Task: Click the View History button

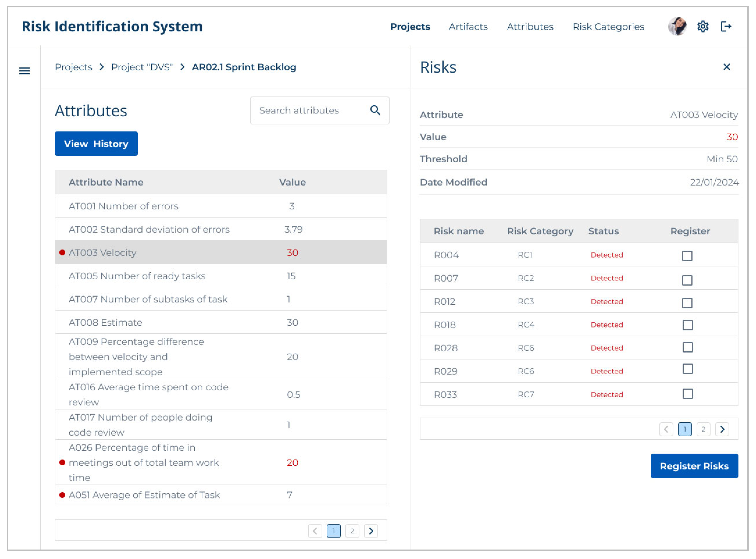Action: click(96, 144)
